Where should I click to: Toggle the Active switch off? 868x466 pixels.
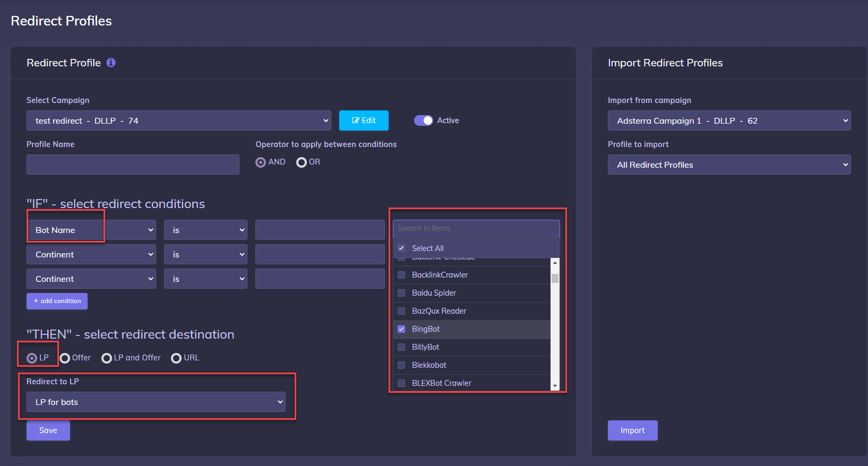(423, 120)
